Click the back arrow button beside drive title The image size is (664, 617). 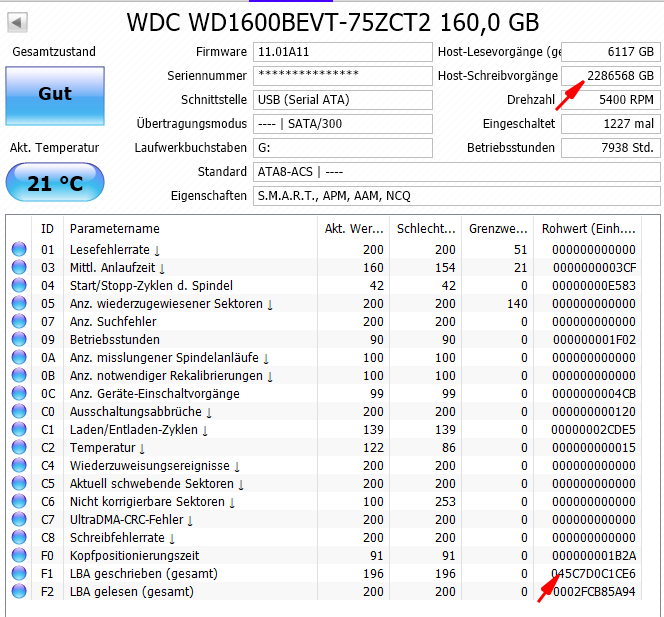coord(17,22)
